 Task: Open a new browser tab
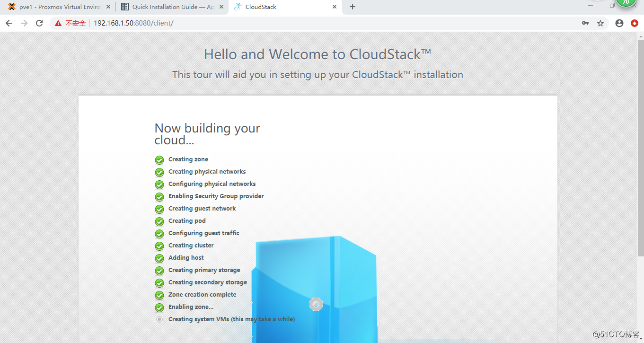click(x=353, y=7)
